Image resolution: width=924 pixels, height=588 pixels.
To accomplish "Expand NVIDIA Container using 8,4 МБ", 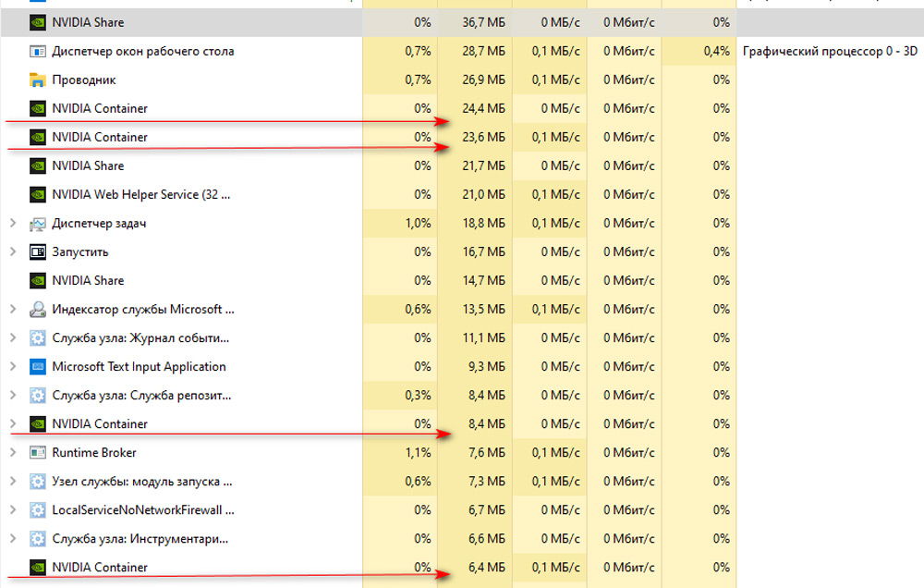I will [x=12, y=423].
